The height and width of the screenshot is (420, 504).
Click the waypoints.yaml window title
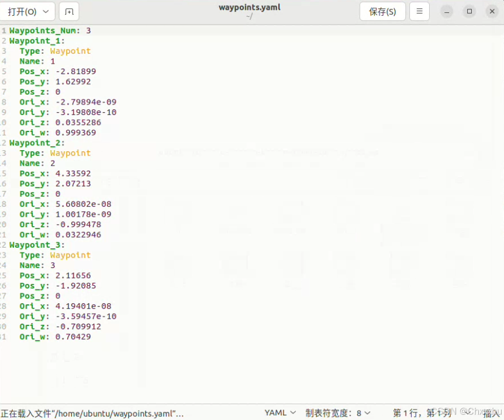pos(250,7)
